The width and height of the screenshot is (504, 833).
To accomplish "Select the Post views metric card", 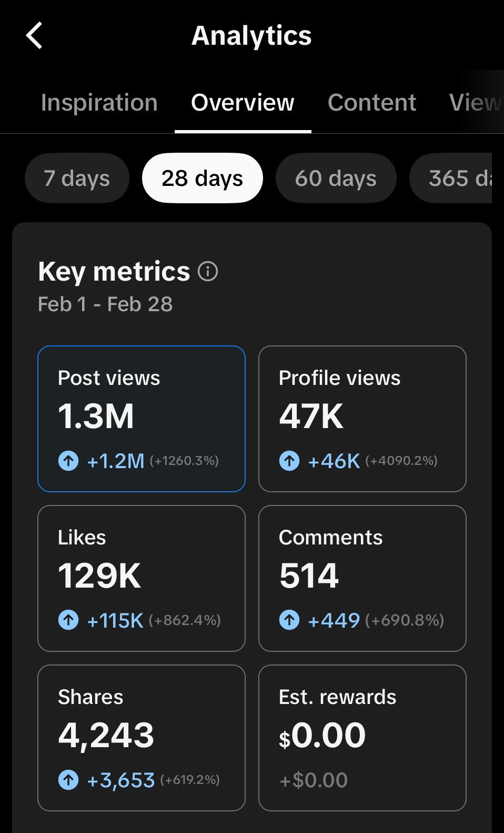I will pyautogui.click(x=142, y=419).
